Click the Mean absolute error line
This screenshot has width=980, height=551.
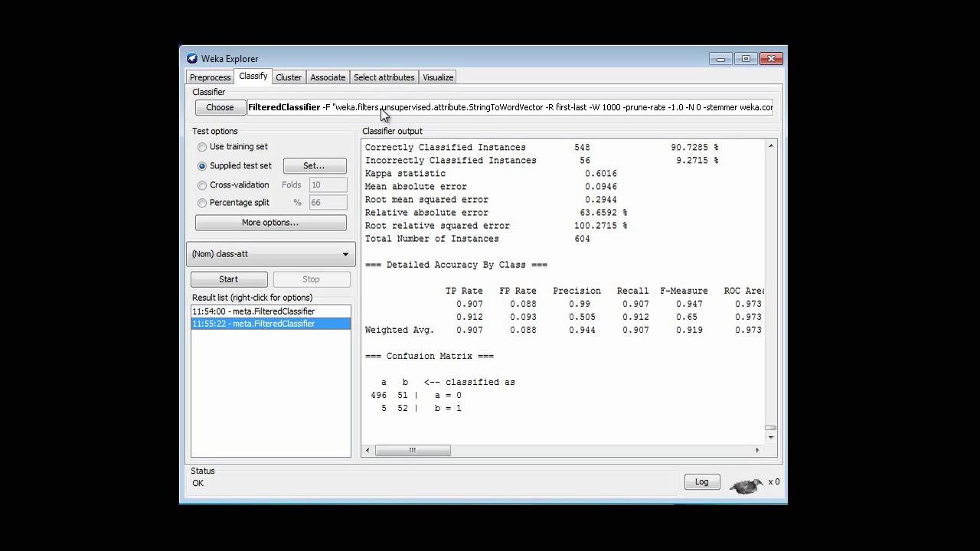coord(491,187)
